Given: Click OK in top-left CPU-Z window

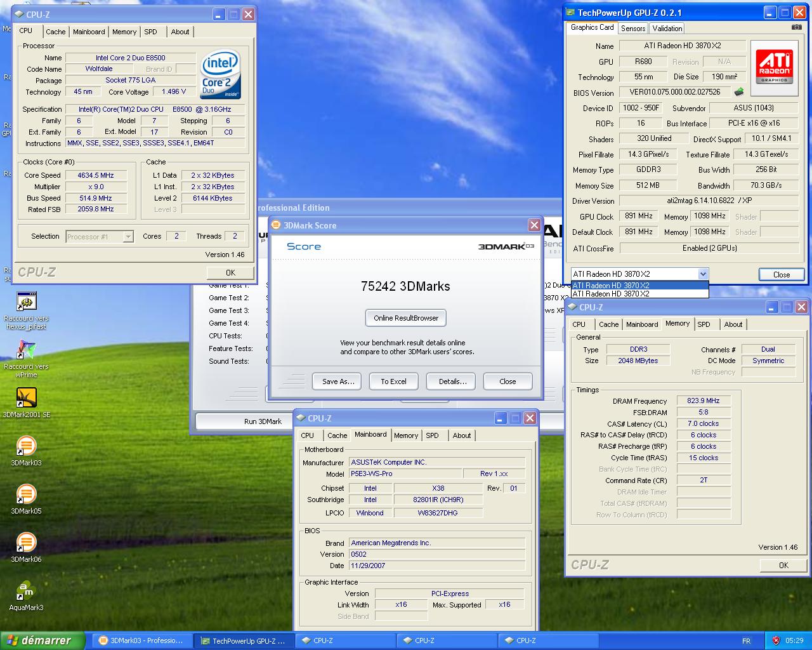Looking at the screenshot, I should coord(231,273).
